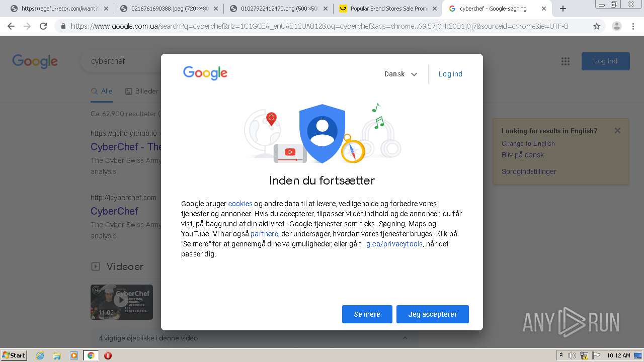Open the g.co/privacytools link

coord(394,244)
